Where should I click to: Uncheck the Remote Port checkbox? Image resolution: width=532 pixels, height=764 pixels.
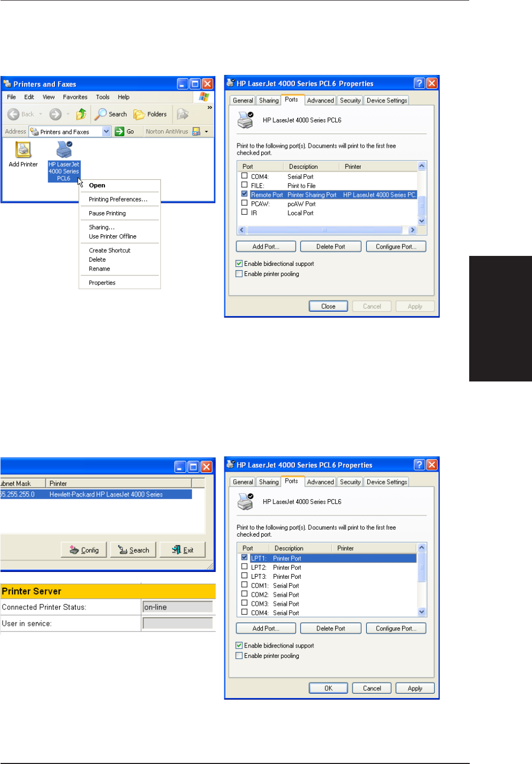(244, 194)
